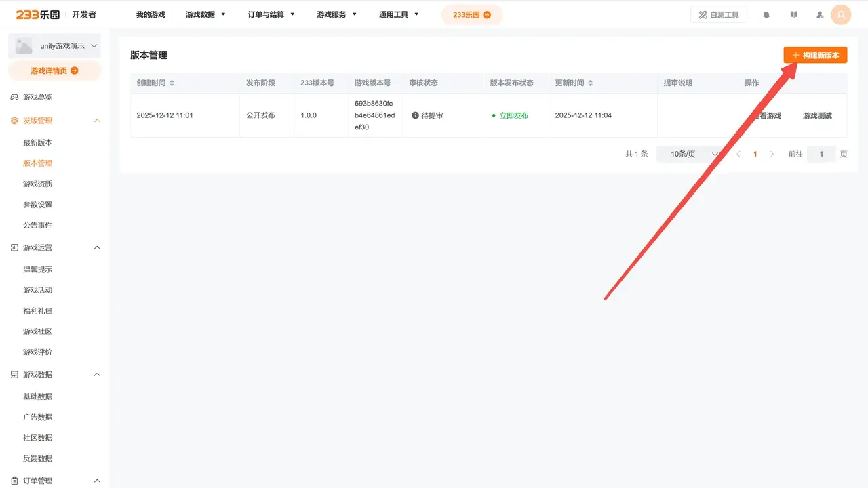The height and width of the screenshot is (488, 868).
Task: Collapse the 发版管理 sidebar section
Action: click(96, 121)
